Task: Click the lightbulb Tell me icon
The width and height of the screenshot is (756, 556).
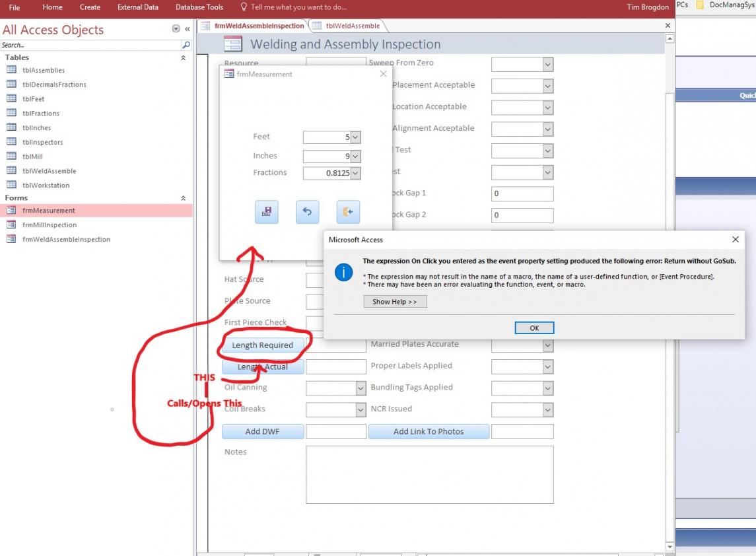Action: coord(244,7)
